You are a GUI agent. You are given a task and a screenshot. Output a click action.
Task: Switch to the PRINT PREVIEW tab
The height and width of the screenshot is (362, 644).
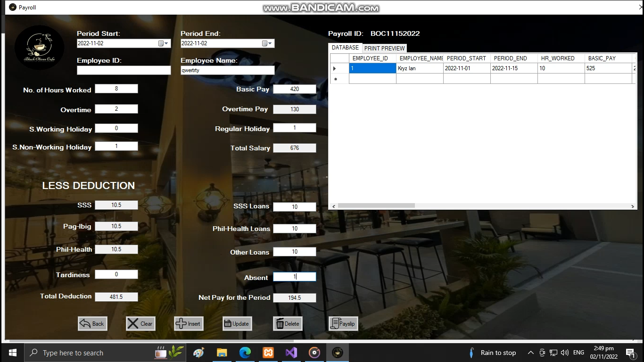(384, 48)
